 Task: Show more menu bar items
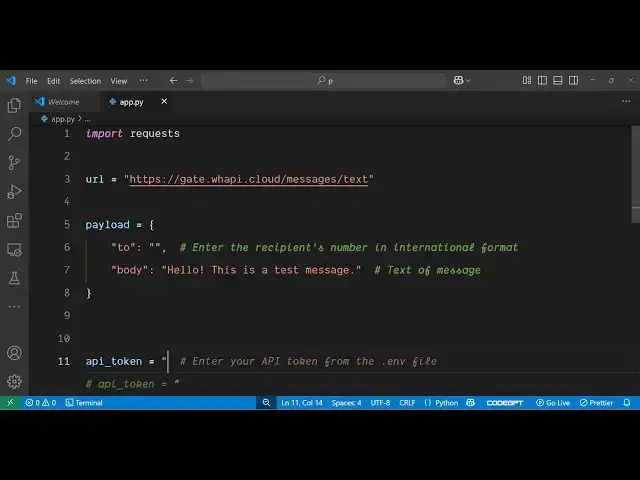143,80
